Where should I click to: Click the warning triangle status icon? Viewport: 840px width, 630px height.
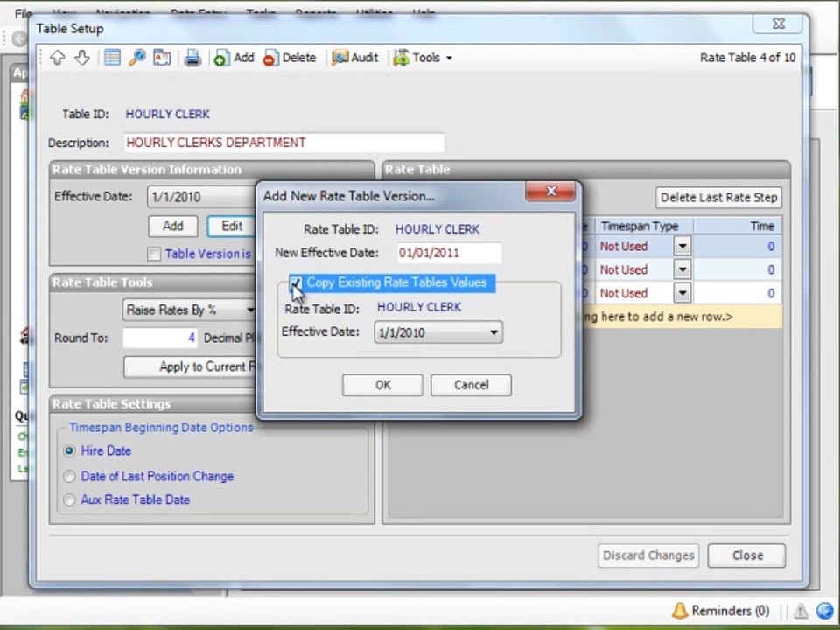pyautogui.click(x=801, y=610)
